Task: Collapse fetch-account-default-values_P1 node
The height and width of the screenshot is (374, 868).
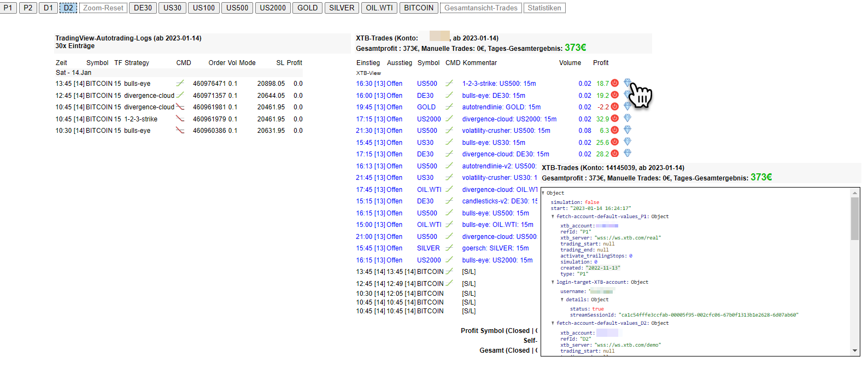Action: click(x=553, y=217)
